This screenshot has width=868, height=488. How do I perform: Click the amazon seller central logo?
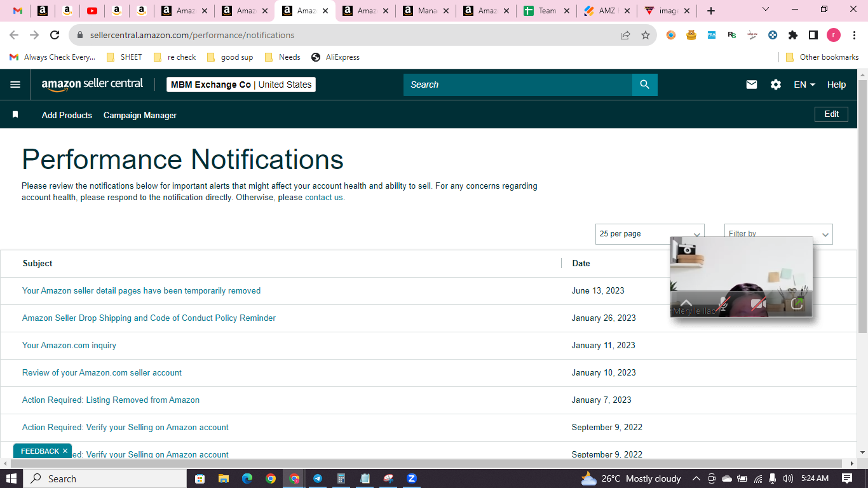click(x=92, y=85)
